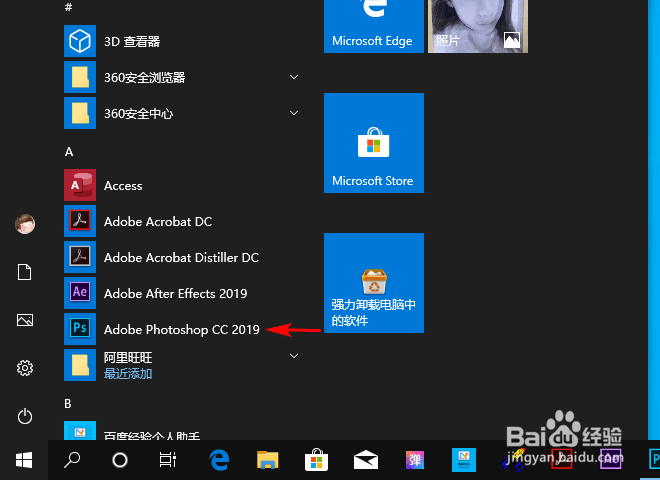Open After Effects from the taskbar
The width and height of the screenshot is (660, 480).
point(611,459)
